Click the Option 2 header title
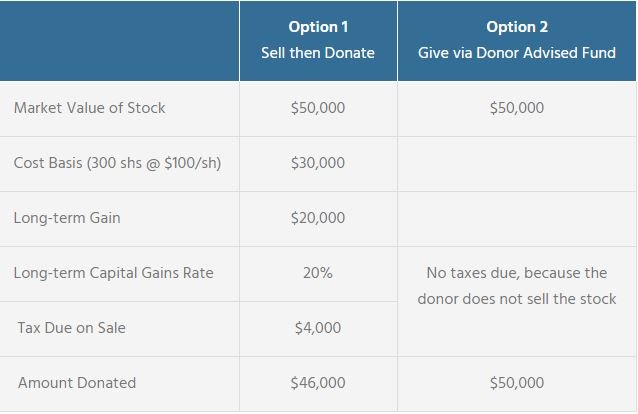638x414 pixels. 517,27
